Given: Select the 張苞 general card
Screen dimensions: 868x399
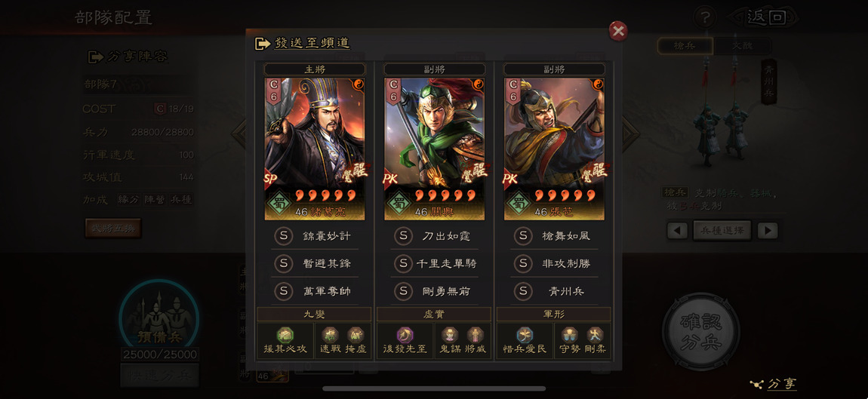Looking at the screenshot, I should coord(554,149).
